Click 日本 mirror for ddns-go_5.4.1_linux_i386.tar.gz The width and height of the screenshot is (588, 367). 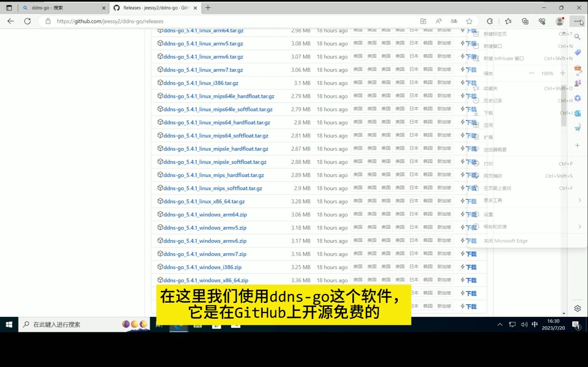414,83
